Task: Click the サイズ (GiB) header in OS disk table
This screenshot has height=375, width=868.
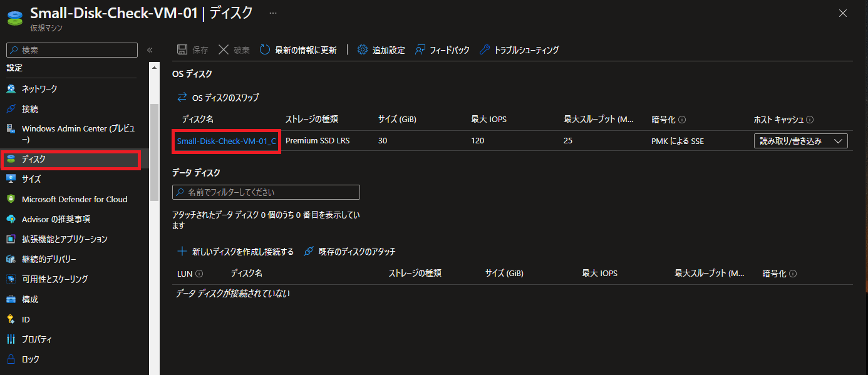Action: (x=397, y=120)
